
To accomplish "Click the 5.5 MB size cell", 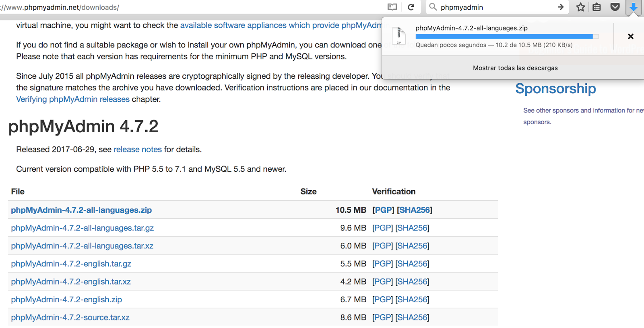I will 353,264.
